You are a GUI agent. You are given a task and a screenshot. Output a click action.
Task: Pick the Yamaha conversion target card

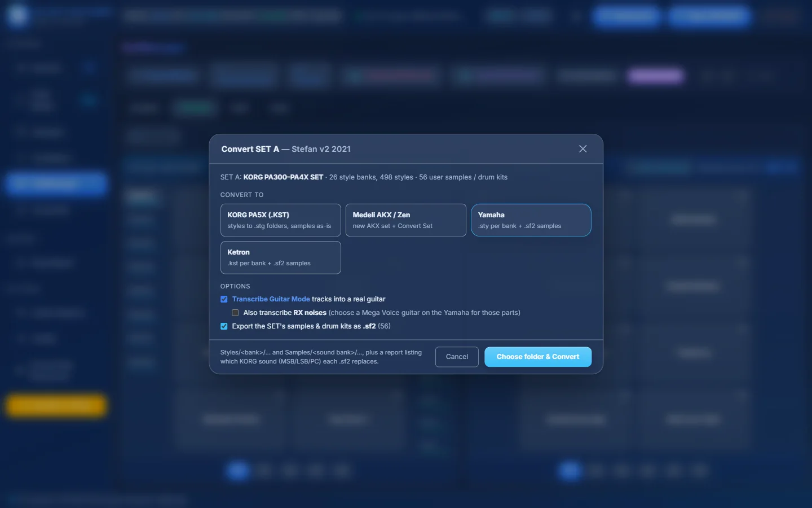(531, 220)
